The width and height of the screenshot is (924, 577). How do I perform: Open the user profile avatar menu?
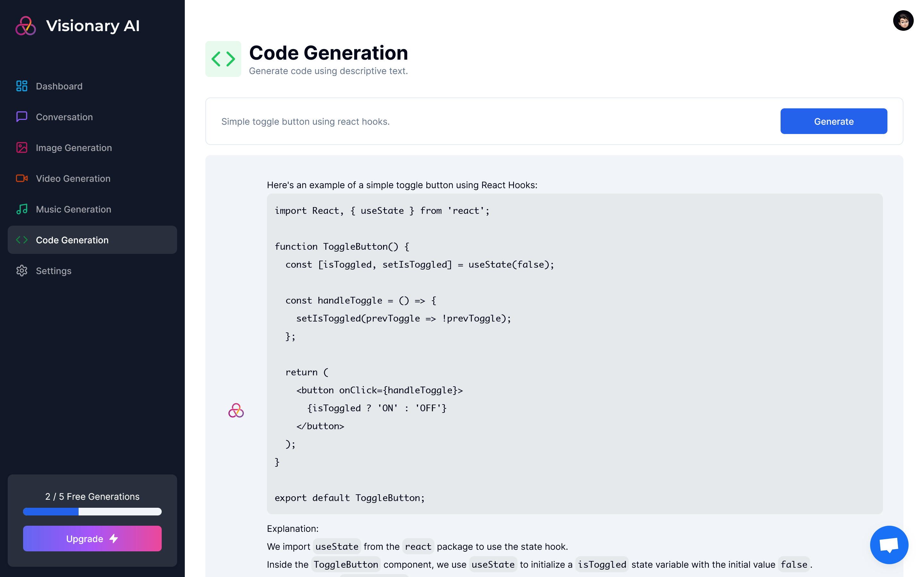(x=903, y=21)
